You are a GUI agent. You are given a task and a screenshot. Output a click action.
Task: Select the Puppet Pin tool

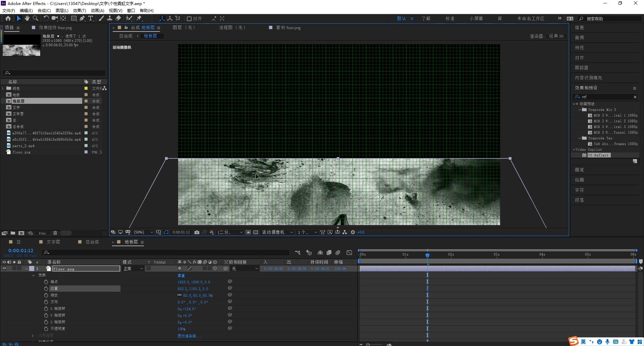(139, 18)
